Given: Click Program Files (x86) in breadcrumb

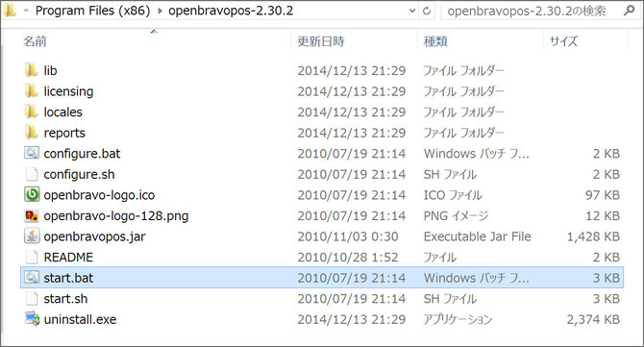Looking at the screenshot, I should pos(93,11).
